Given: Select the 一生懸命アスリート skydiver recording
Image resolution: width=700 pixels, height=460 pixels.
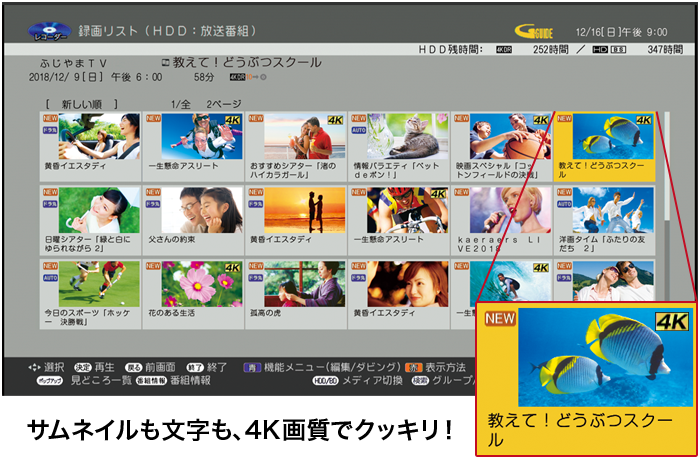Looking at the screenshot, I should click(193, 147).
